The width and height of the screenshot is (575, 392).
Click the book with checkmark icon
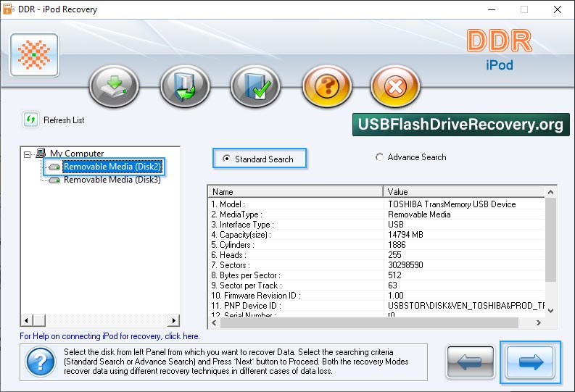[x=256, y=86]
